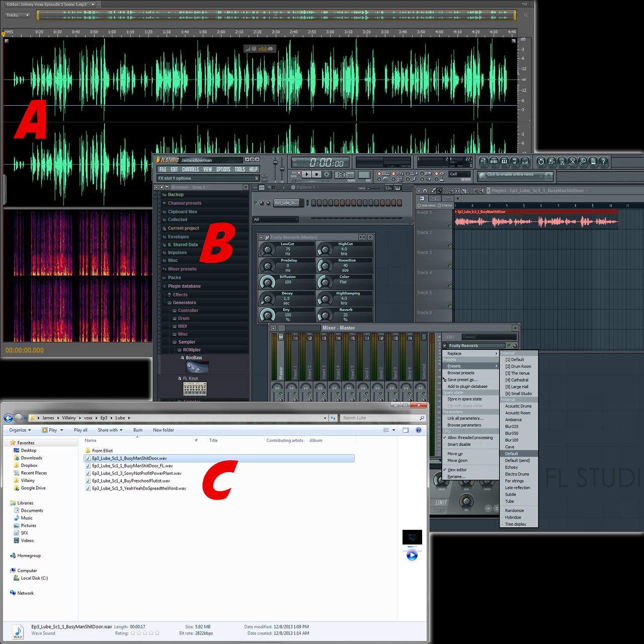The height and width of the screenshot is (644, 644).
Task: Click the FL Studio transport Play button
Action: point(306,175)
